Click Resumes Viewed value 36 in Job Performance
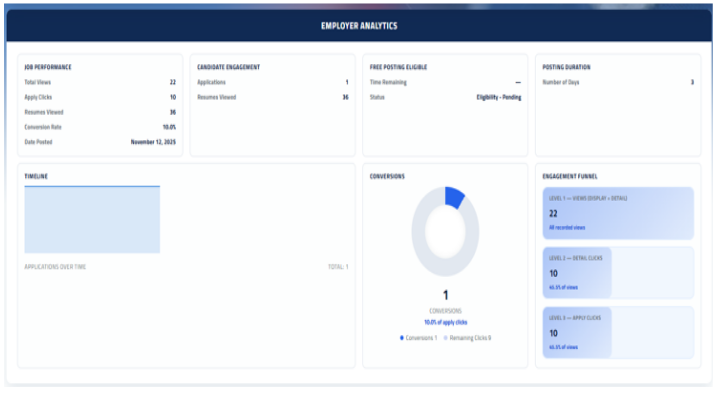 pyautogui.click(x=173, y=112)
